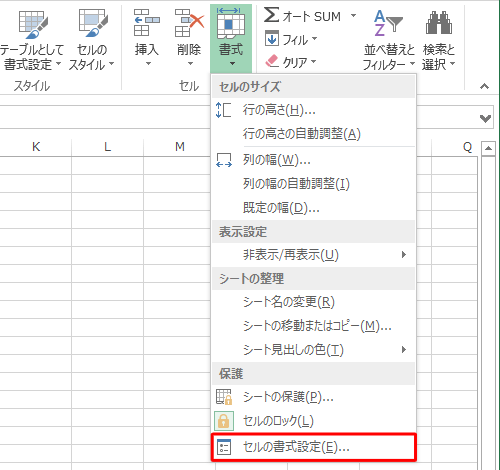This screenshot has height=470, width=500.
Task: Click the formula bar input area
Action: pyautogui.click(x=105, y=117)
